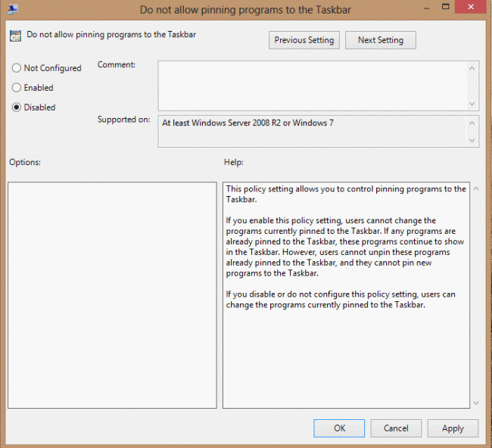
Task: Click the Comment box scroll up arrow
Action: point(472,68)
